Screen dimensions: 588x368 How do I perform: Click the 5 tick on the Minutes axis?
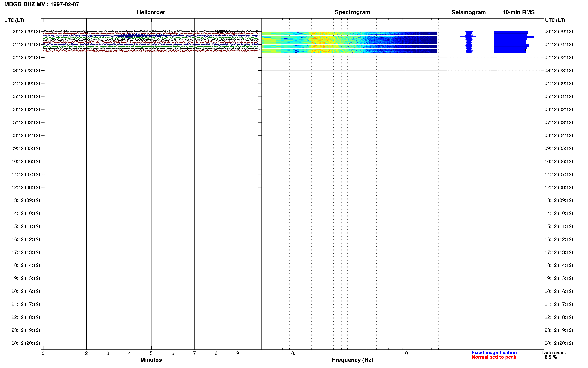point(151,353)
